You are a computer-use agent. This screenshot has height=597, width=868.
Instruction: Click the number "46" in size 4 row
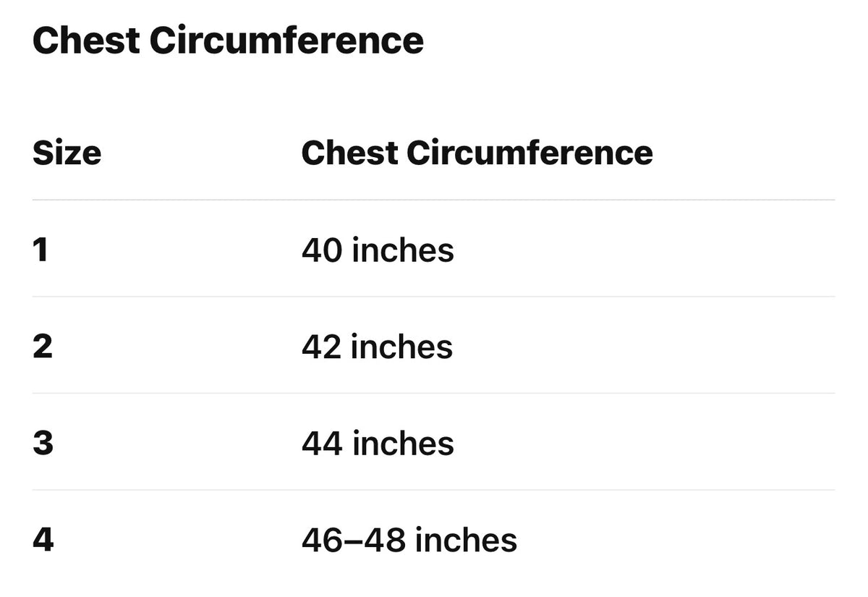point(322,541)
